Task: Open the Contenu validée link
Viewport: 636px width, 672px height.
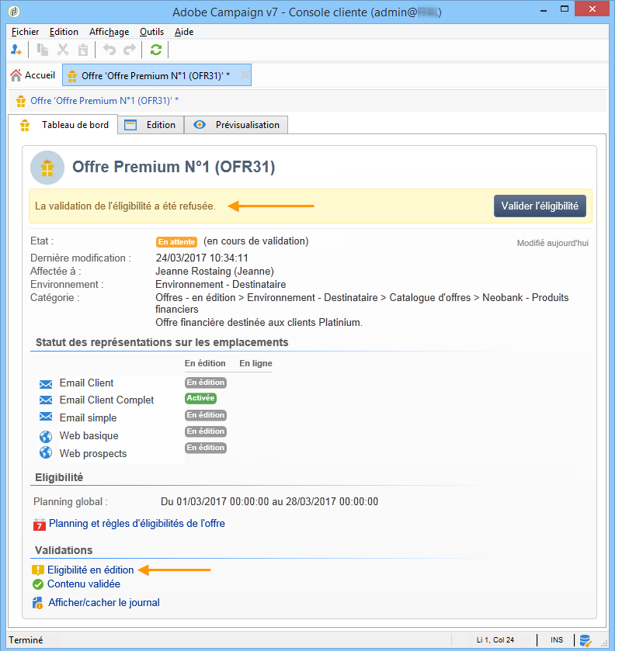Action: [84, 584]
